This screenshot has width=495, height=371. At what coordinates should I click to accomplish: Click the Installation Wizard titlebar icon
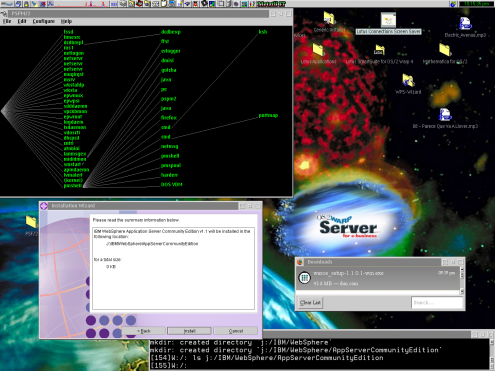[x=44, y=206]
